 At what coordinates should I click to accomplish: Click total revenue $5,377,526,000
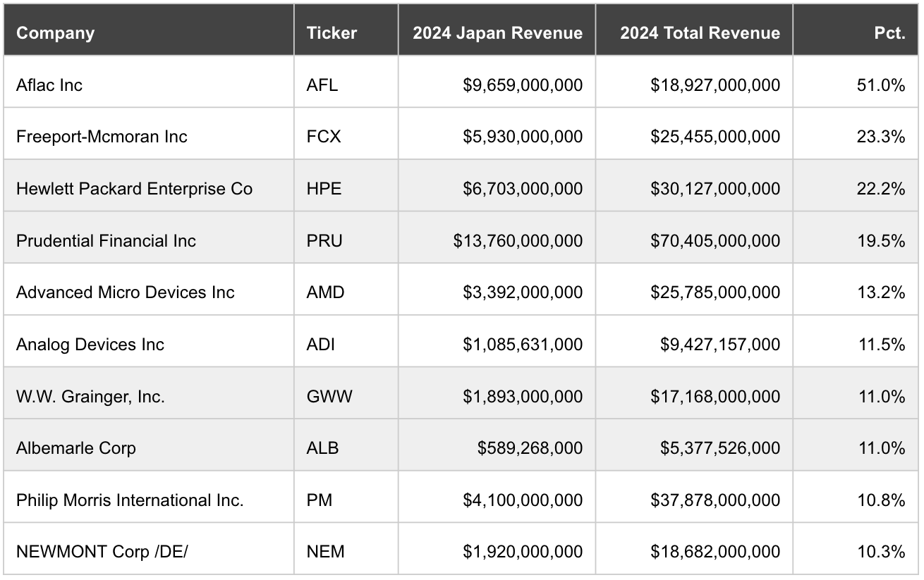pyautogui.click(x=694, y=445)
